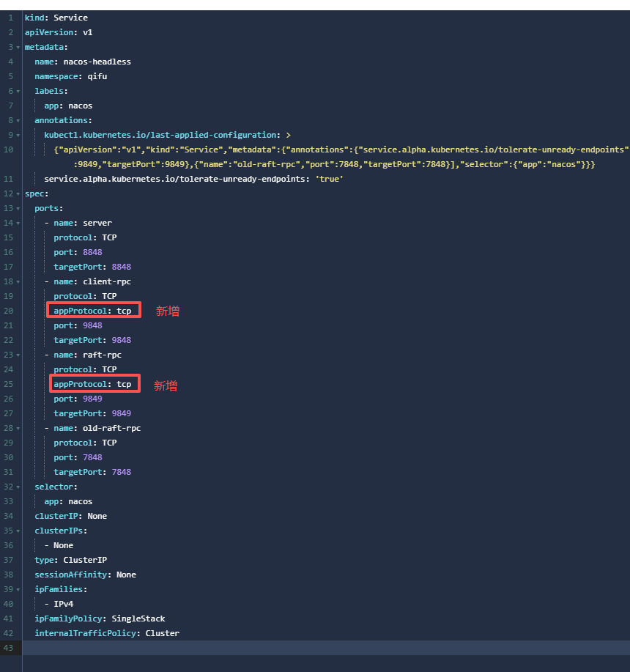Collapse the metadata block fold arrow
630x672 pixels.
point(18,47)
